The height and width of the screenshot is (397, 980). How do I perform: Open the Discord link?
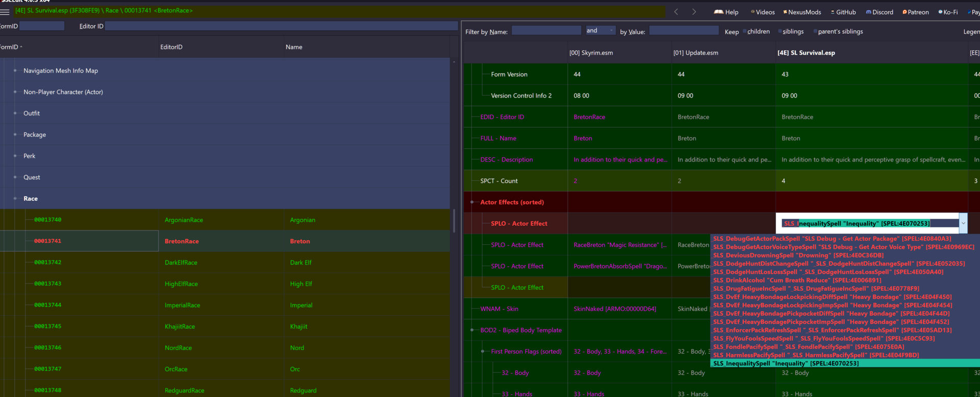[x=879, y=12]
